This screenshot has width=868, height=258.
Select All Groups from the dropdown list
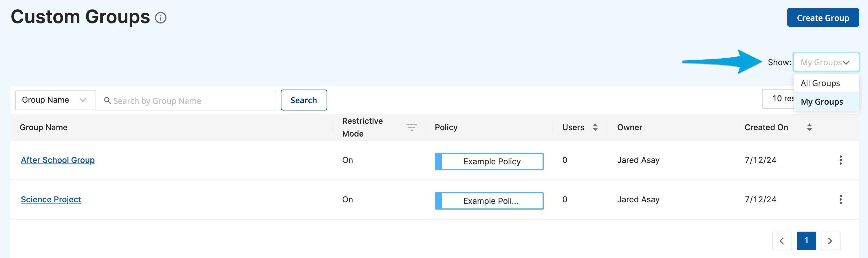(826, 83)
